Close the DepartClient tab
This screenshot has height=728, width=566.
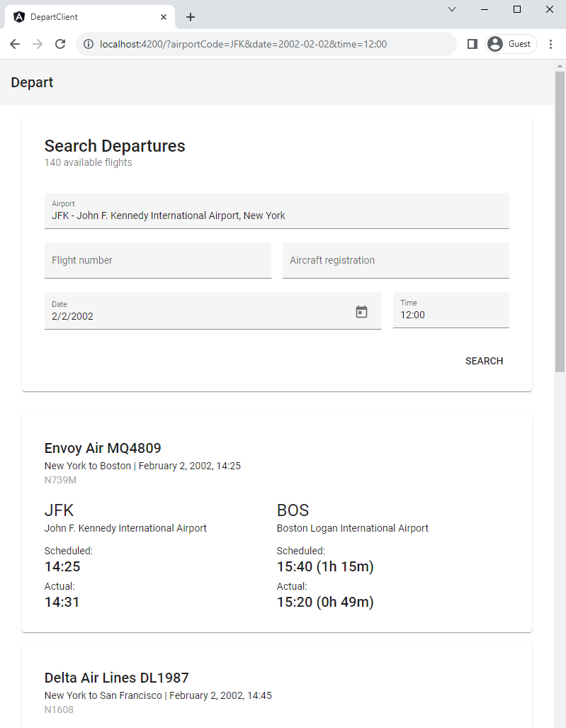tap(164, 17)
